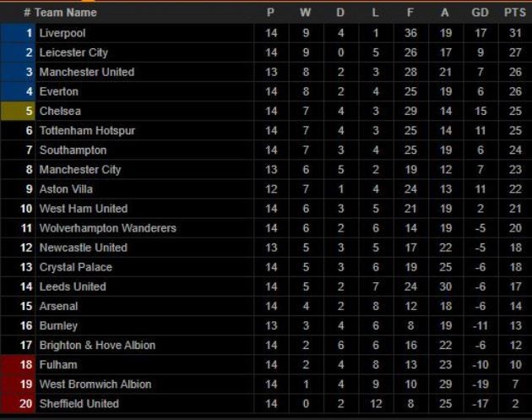Sort by the L column header
Screen dimensions: 532x420
tap(375, 13)
